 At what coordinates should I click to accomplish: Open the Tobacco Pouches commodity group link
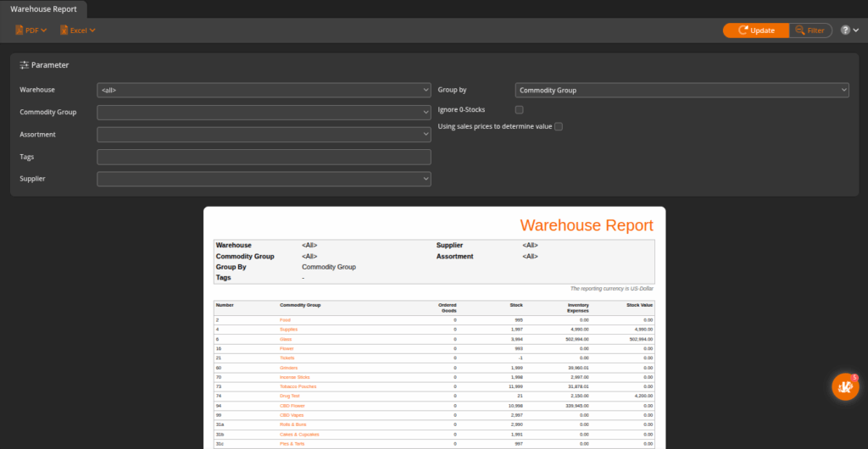[x=298, y=386]
